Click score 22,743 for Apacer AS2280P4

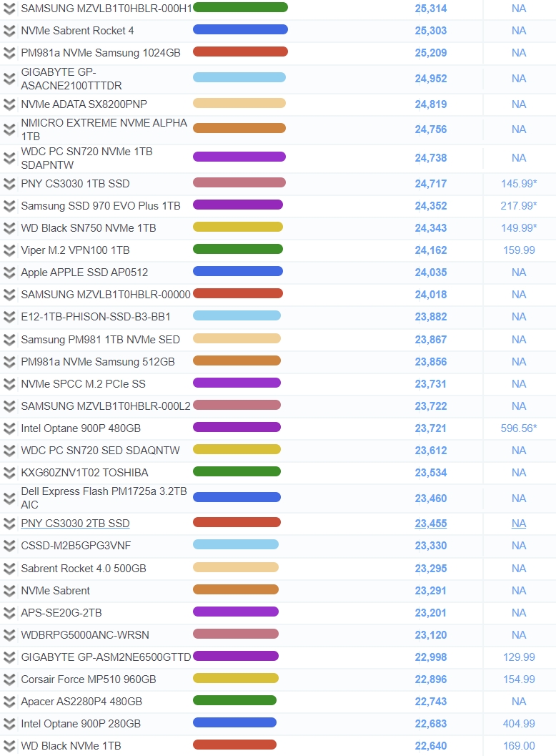pyautogui.click(x=431, y=702)
